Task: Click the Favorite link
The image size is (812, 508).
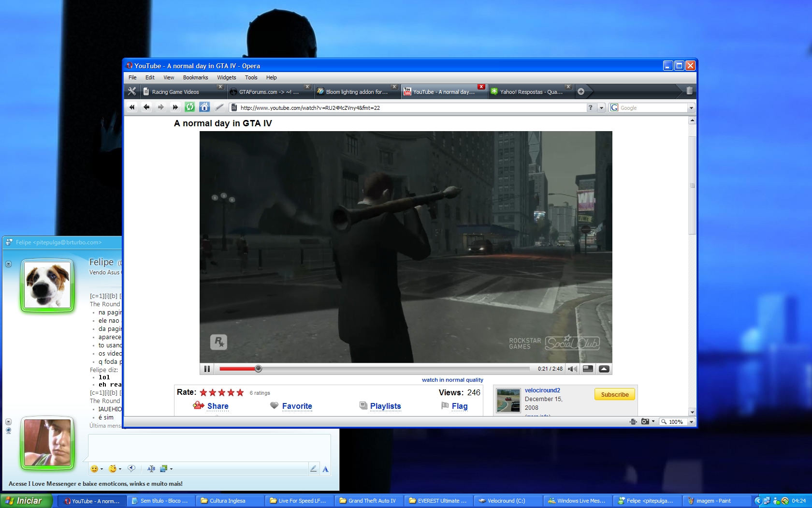Action: [x=297, y=406]
